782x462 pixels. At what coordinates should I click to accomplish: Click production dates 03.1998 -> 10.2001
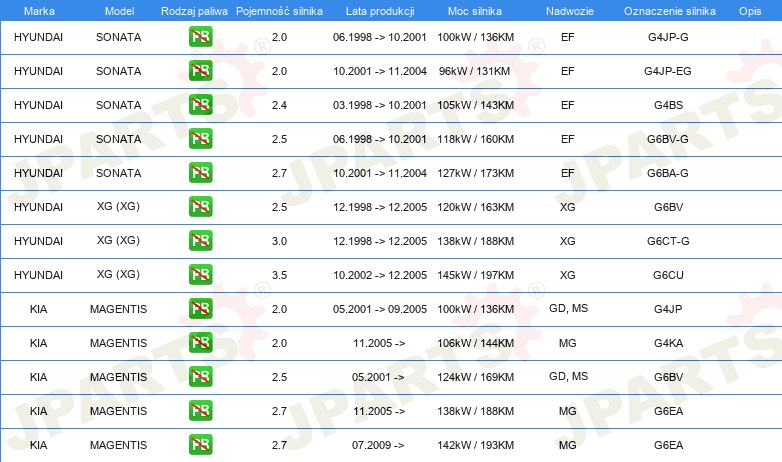click(380, 105)
